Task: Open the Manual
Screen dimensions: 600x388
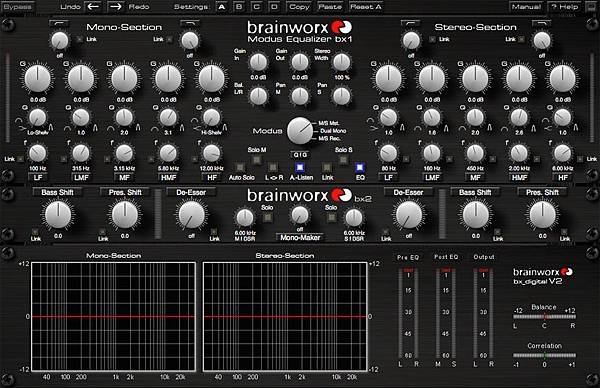Action: 527,7
